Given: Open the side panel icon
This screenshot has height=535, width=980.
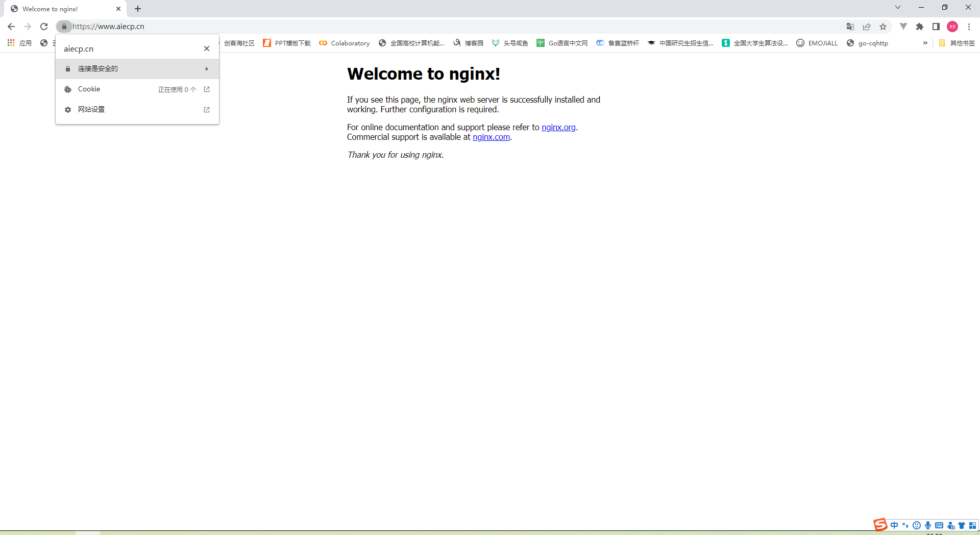Looking at the screenshot, I should point(936,27).
